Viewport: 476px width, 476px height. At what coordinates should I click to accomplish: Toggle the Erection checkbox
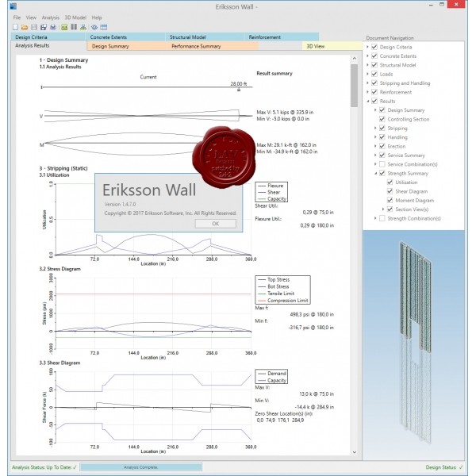point(382,146)
